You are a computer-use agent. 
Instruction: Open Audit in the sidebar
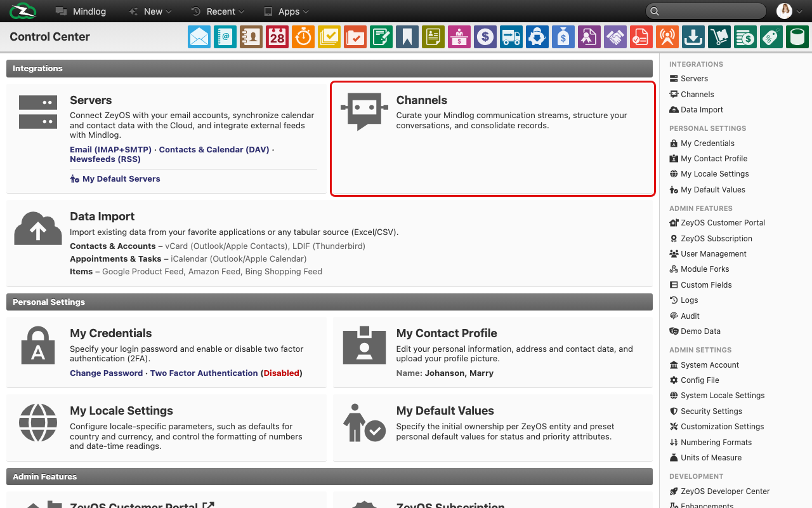point(684,316)
